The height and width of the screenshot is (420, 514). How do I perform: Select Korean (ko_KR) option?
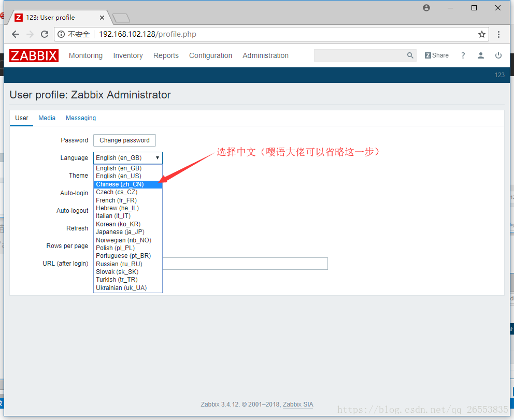128,224
